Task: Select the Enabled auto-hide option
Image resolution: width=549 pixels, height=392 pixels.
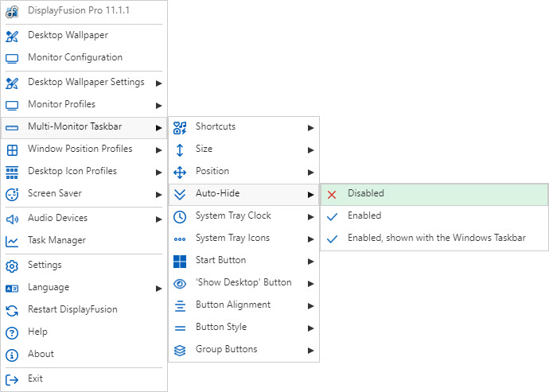Action: pyautogui.click(x=364, y=216)
